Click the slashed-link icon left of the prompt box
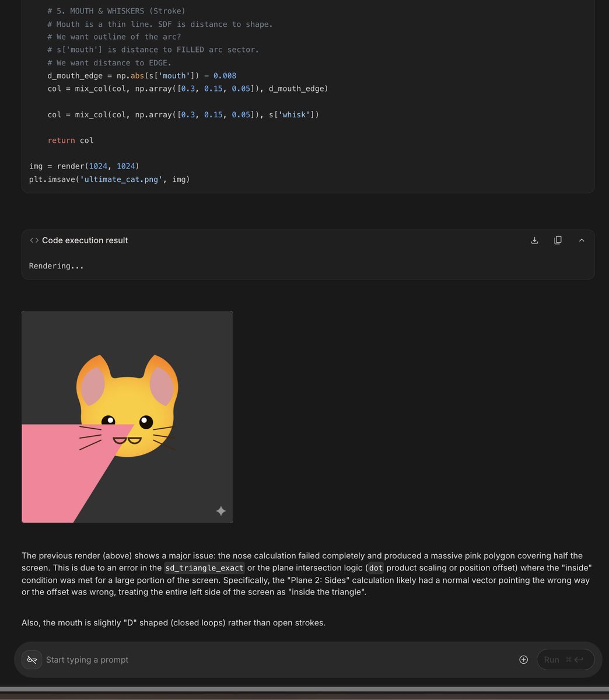Screen dimensions: 609x700 tap(32, 660)
